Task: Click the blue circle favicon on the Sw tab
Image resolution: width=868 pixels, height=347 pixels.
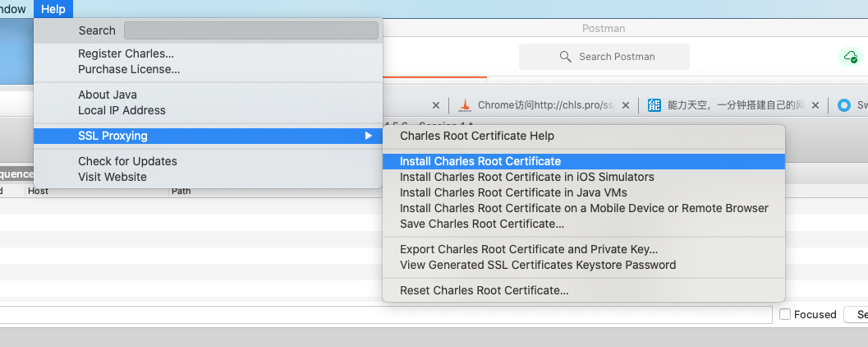Action: click(844, 105)
